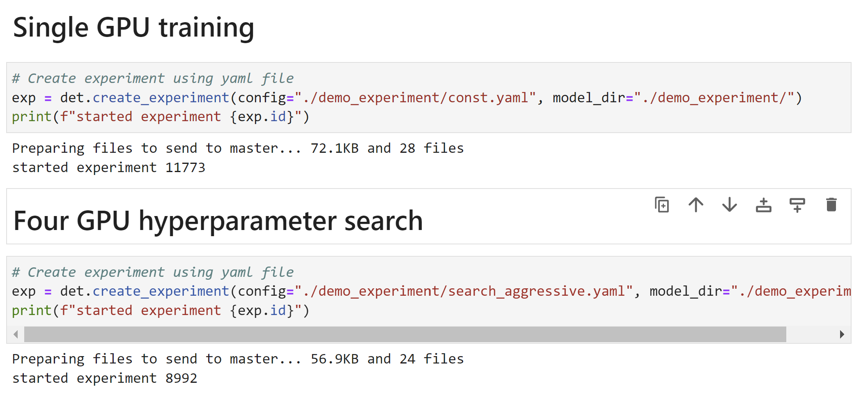Click the horizontal scrollbar thumb in code cell
The image size is (868, 398).
coord(405,334)
